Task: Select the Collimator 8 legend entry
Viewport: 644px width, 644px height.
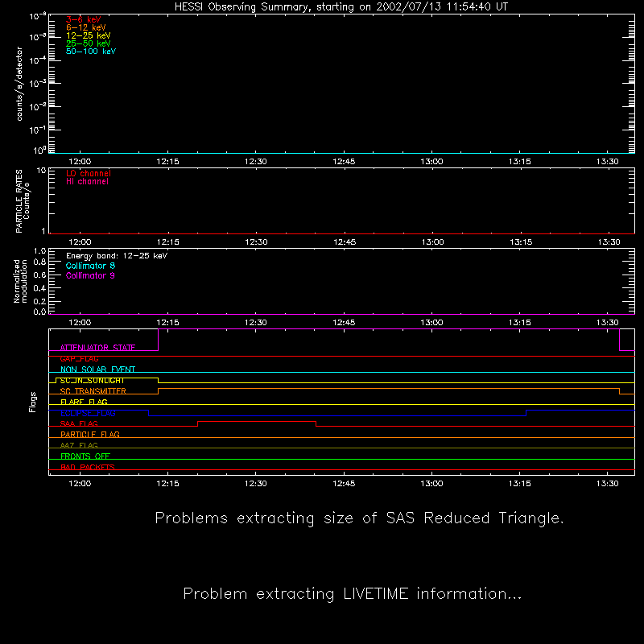Action: pyautogui.click(x=90, y=266)
